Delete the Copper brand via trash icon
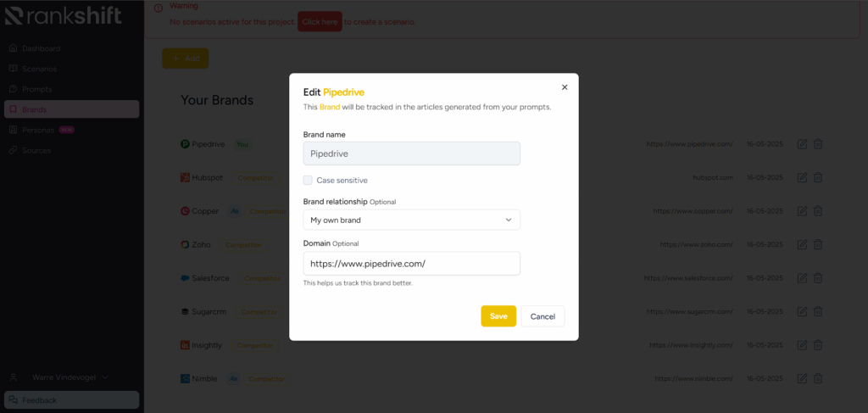 pos(818,211)
